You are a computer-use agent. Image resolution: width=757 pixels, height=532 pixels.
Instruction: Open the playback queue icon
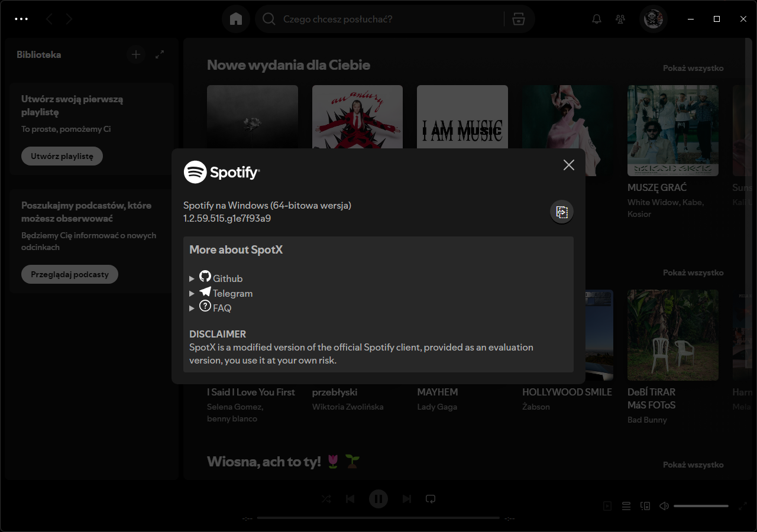coord(626,506)
